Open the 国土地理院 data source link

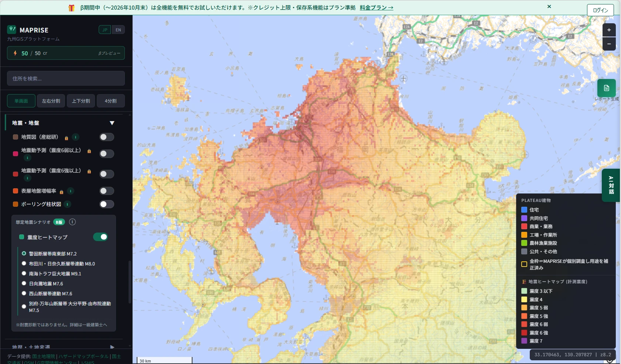point(44,356)
